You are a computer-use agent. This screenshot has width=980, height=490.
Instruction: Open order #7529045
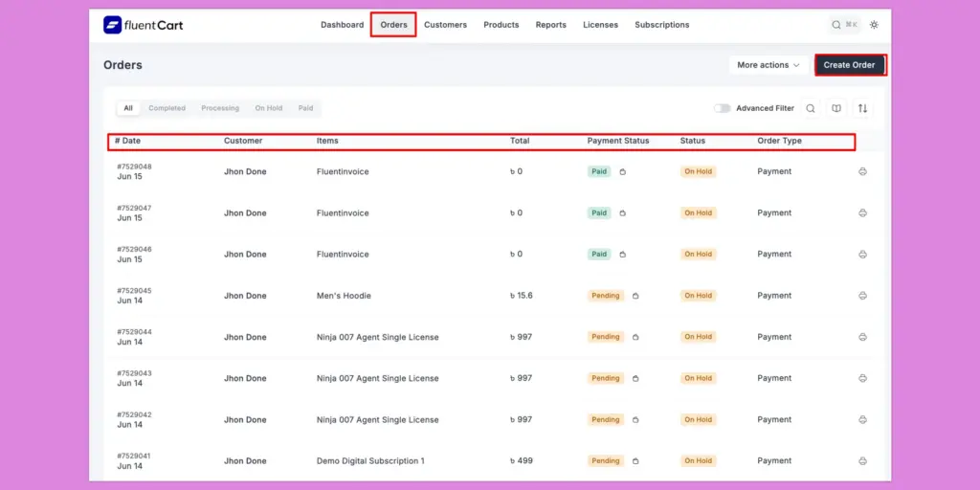click(134, 291)
